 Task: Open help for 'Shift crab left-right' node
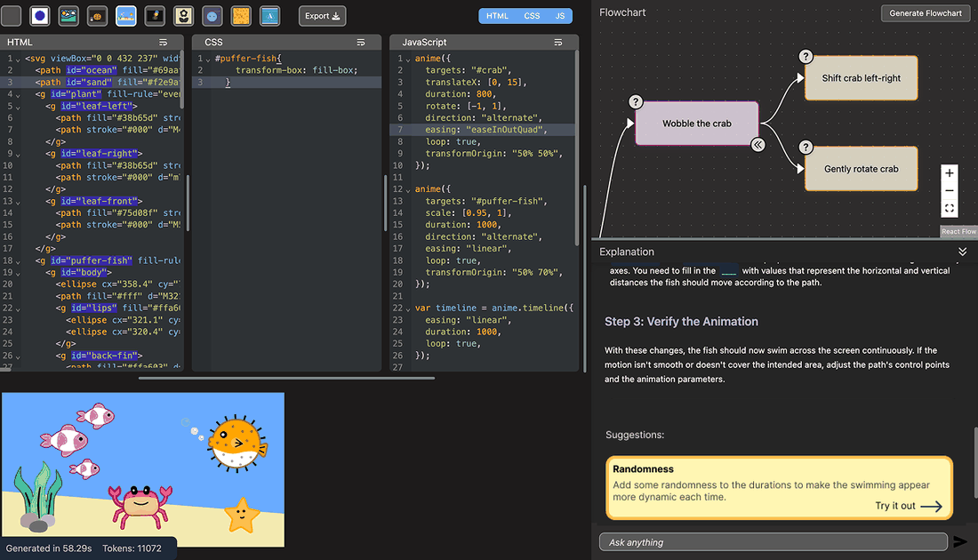point(806,57)
